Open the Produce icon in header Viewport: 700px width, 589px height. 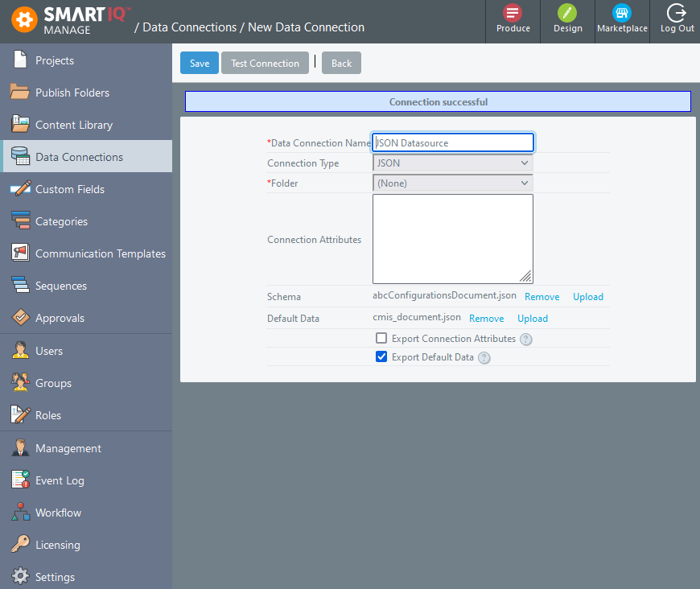(513, 13)
